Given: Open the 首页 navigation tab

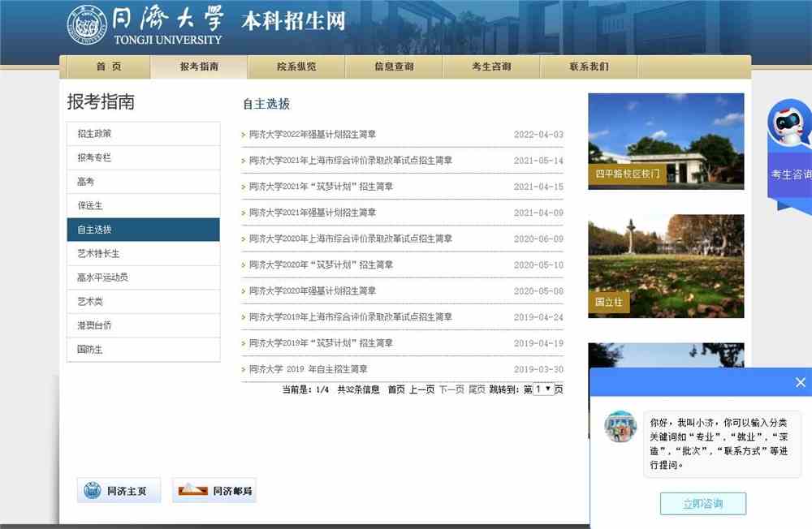Looking at the screenshot, I should point(109,67).
